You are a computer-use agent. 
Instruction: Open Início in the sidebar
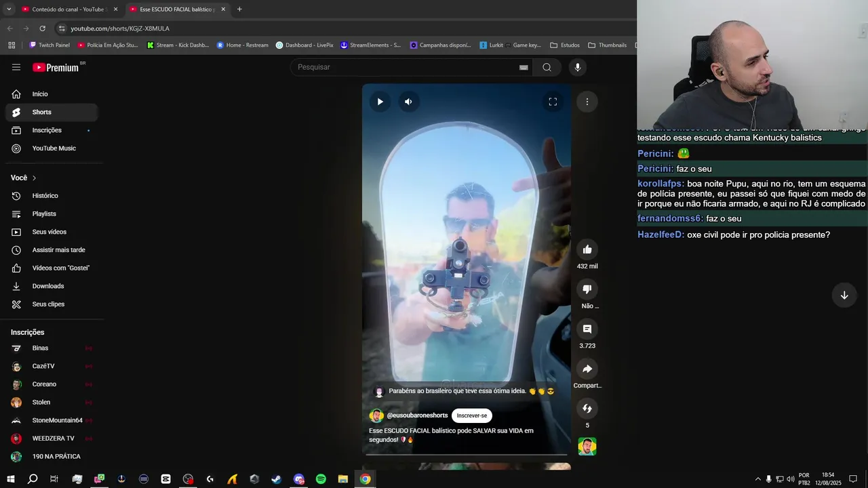click(x=52, y=94)
